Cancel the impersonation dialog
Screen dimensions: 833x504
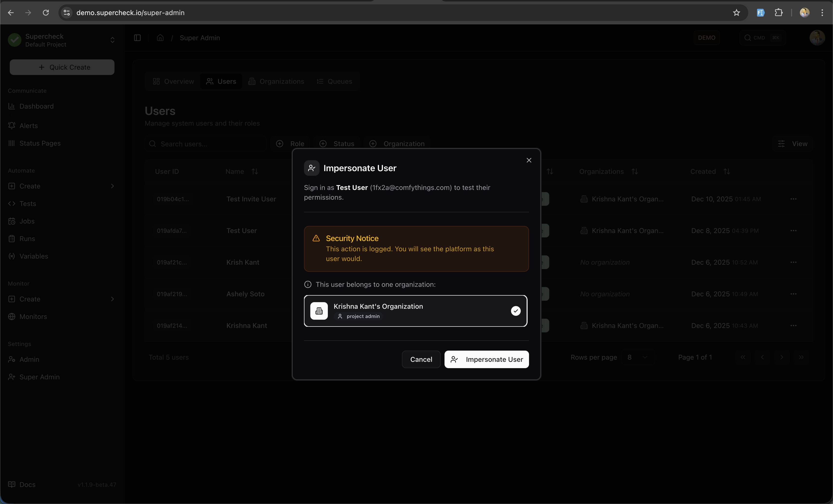(421, 359)
